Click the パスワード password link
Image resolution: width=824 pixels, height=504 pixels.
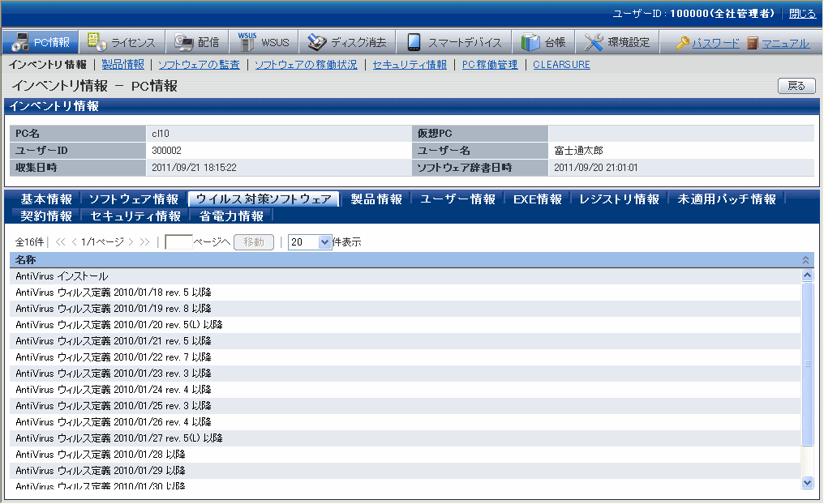tap(715, 44)
